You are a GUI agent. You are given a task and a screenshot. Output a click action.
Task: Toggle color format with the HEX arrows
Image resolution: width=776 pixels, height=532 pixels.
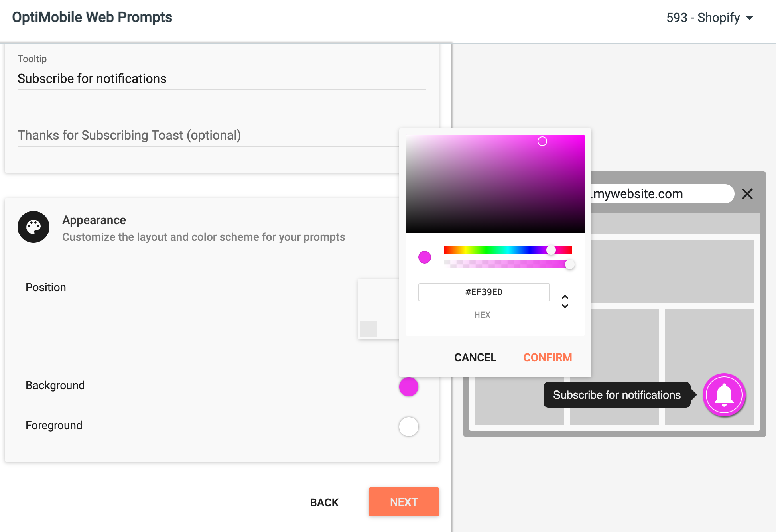(x=565, y=301)
